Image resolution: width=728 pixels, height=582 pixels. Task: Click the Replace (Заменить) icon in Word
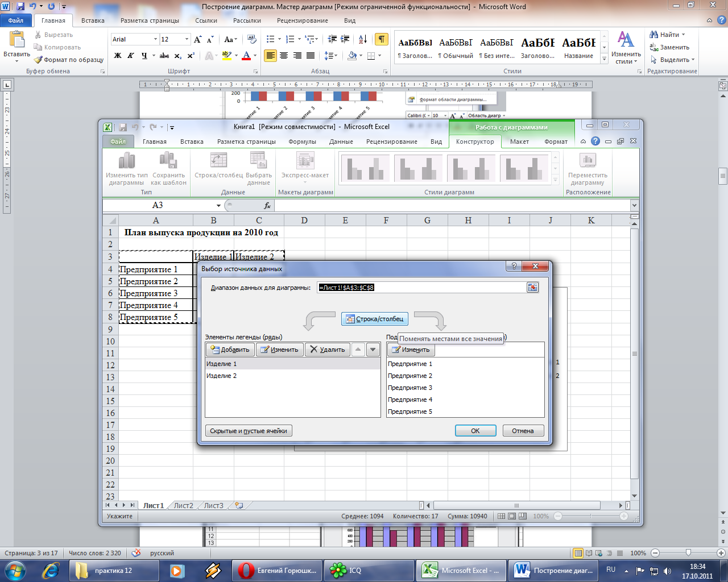tap(654, 47)
